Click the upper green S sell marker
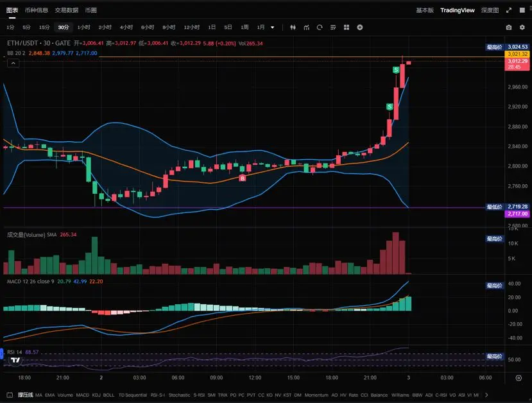Viewport: 532px width, 403px height. coord(396,70)
